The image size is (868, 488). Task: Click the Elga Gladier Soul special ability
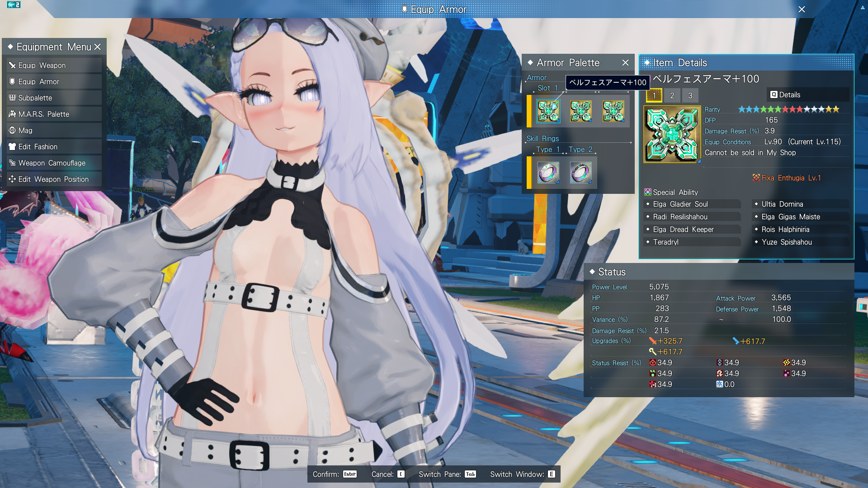(x=680, y=204)
